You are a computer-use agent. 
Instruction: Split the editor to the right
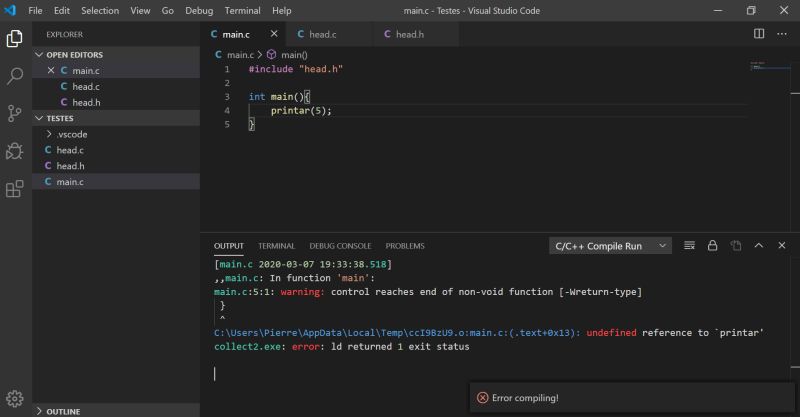(759, 34)
